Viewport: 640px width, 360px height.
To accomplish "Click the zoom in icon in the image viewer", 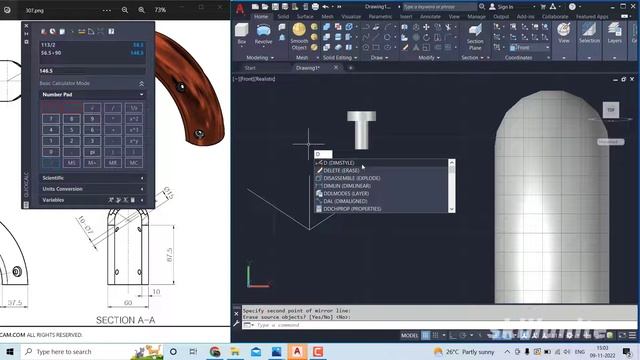I will tap(141, 10).
